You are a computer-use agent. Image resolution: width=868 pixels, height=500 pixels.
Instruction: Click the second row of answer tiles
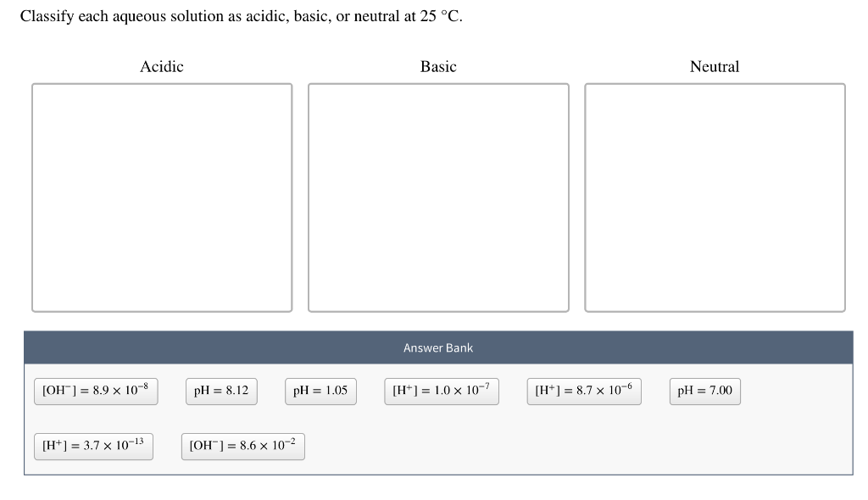click(170, 446)
